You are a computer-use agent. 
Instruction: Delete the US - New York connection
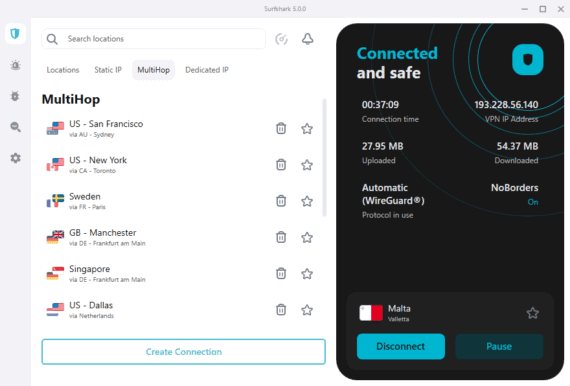pyautogui.click(x=281, y=165)
